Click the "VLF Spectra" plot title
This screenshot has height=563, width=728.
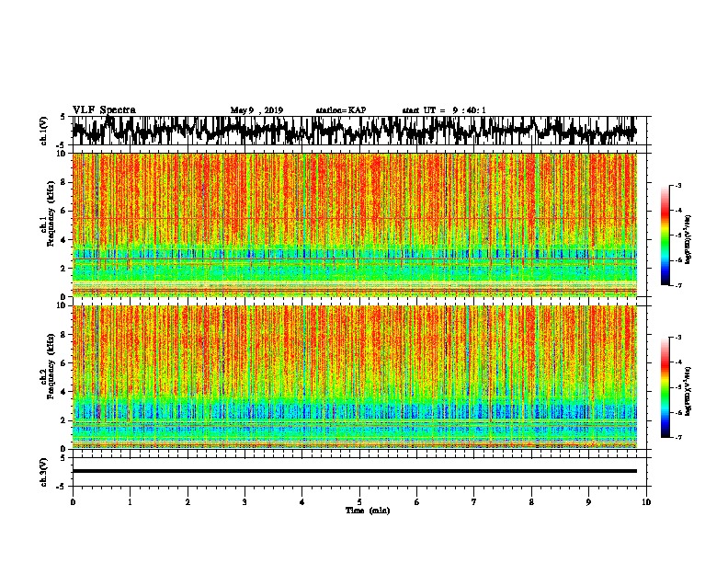104,110
